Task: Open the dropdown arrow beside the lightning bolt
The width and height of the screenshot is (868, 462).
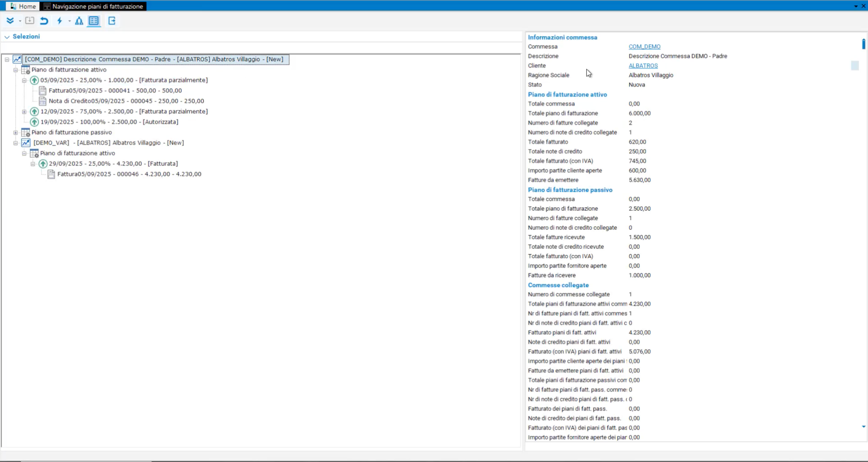Action: 70,21
